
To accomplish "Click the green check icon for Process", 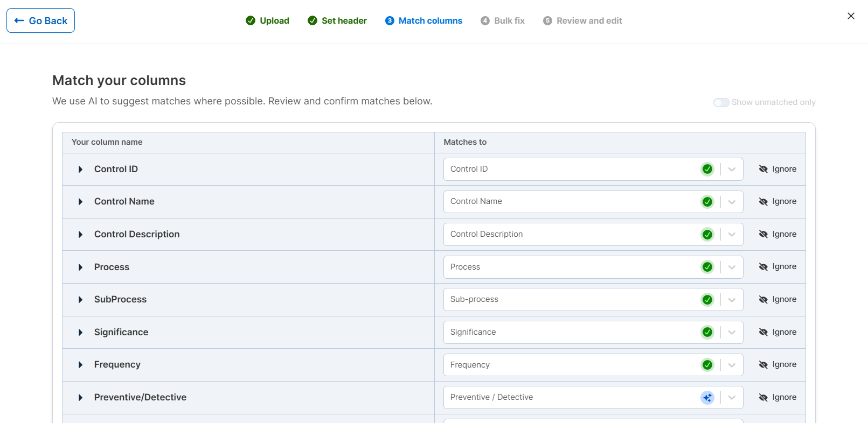I will (707, 267).
